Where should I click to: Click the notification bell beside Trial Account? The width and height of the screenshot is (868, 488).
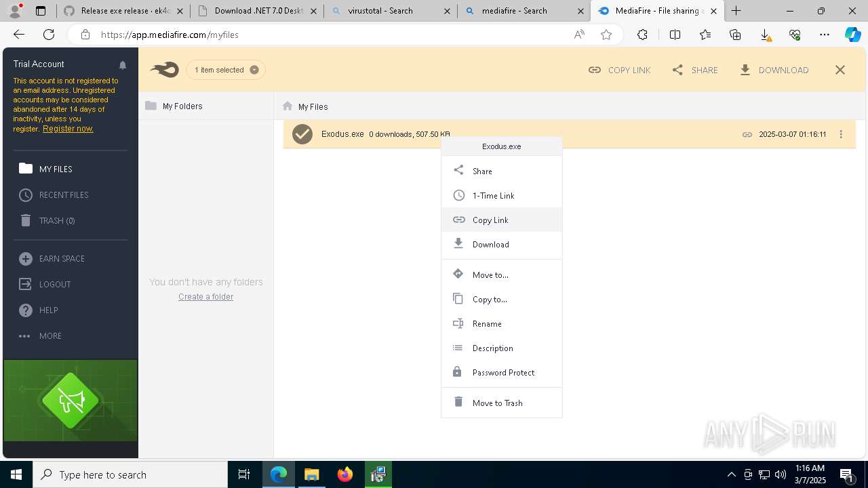(x=123, y=65)
